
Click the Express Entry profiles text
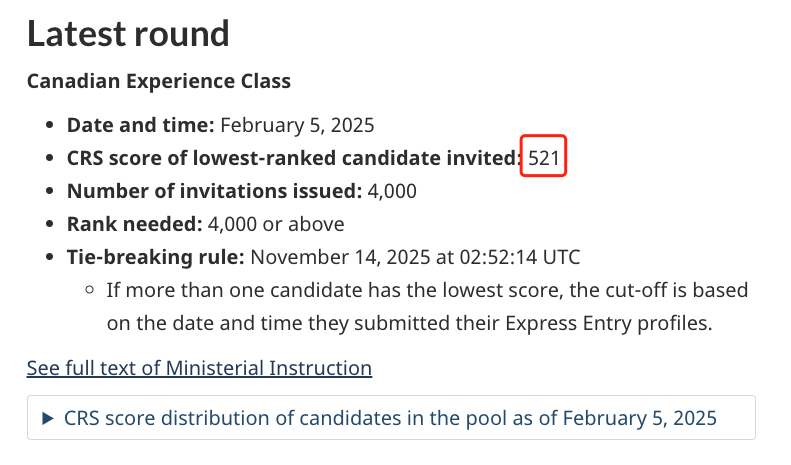pyautogui.click(x=608, y=323)
